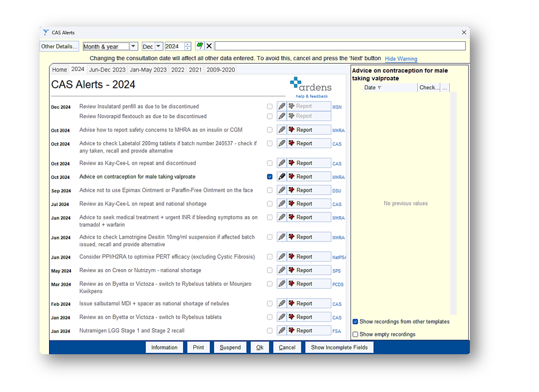
Task: Close the CAS Alerts window
Action: click(x=464, y=32)
